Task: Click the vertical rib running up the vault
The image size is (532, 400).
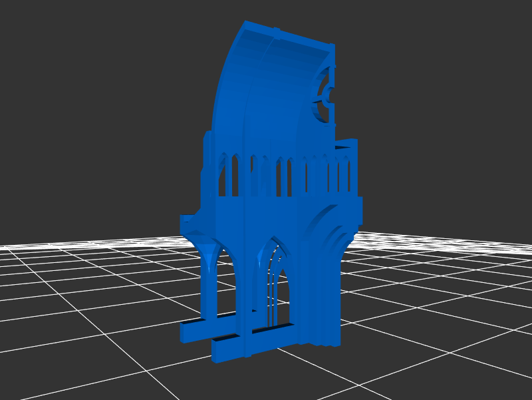Action: click(246, 133)
